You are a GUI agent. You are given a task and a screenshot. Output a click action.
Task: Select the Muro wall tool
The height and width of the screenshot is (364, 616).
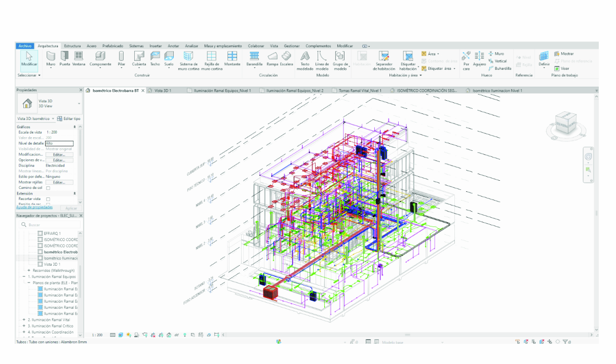tap(51, 58)
